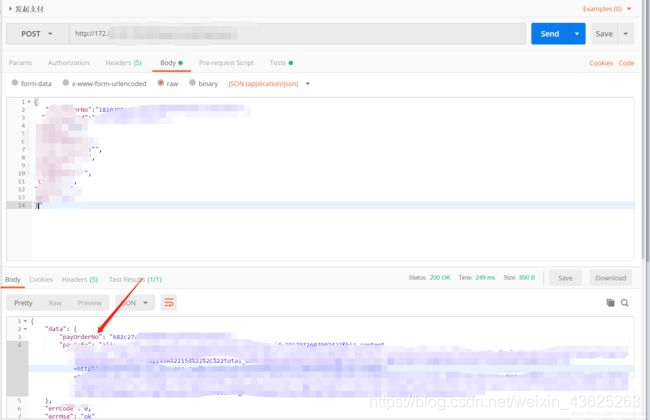
Task: Click the blue Send button
Action: click(x=550, y=34)
